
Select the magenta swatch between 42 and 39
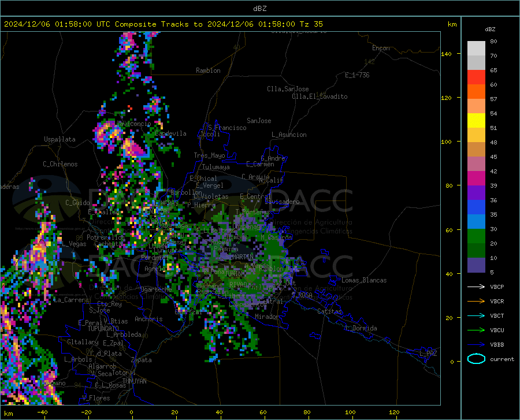[x=476, y=179]
